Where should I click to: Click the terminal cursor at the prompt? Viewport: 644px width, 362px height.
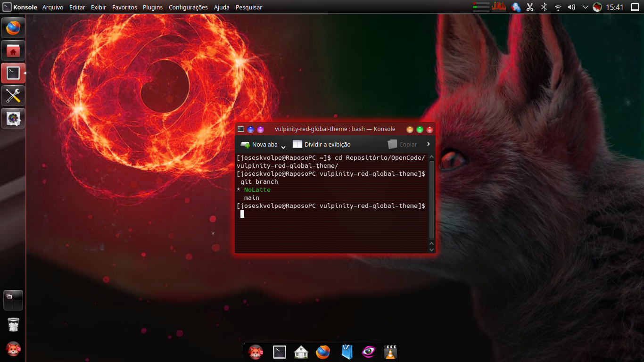242,214
